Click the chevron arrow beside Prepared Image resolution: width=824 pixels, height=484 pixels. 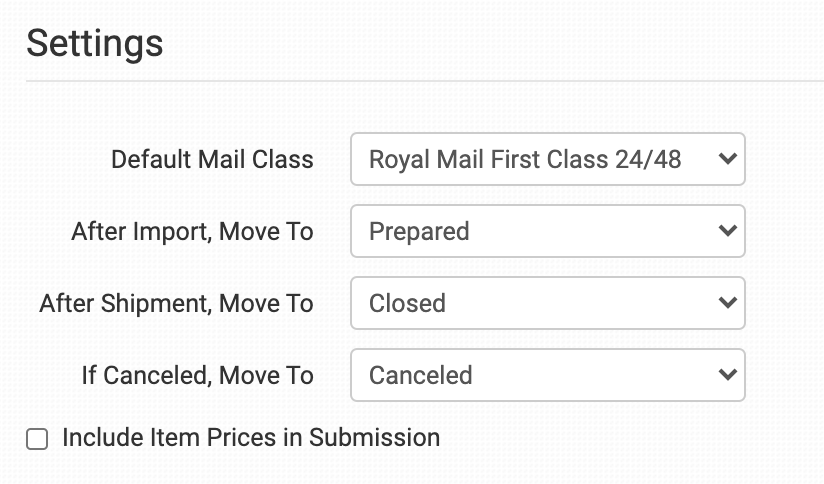(x=727, y=231)
